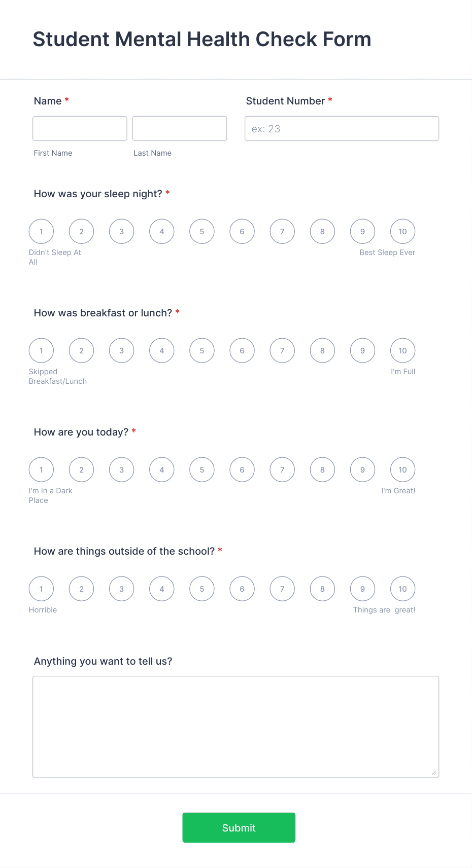Select rating 8 on the sleep scale
The width and height of the screenshot is (472, 868).
pos(322,231)
